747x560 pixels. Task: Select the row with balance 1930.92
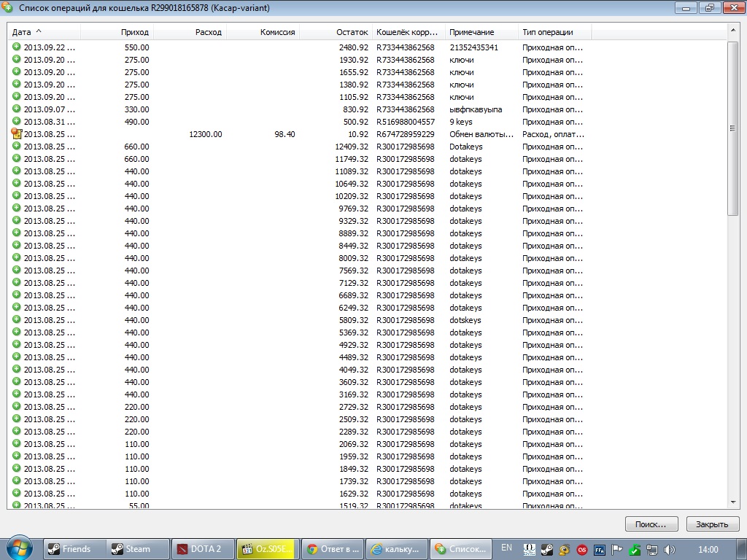[x=367, y=60]
